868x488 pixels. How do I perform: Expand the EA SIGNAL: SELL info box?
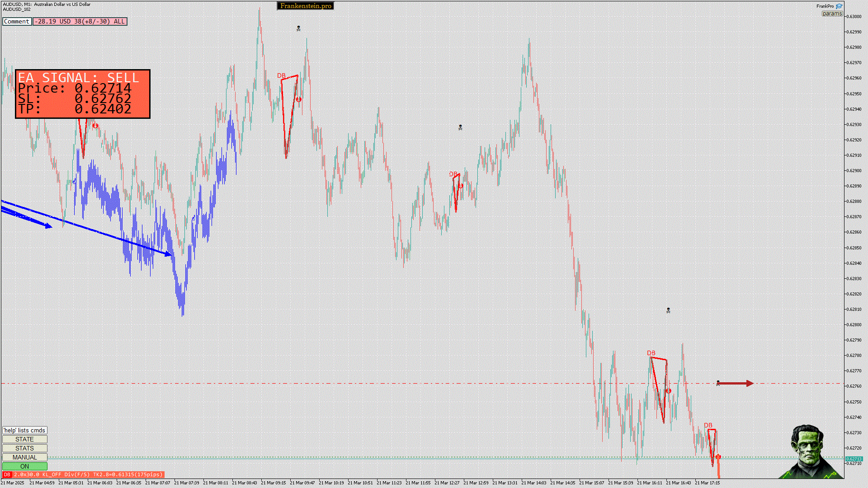tap(83, 94)
